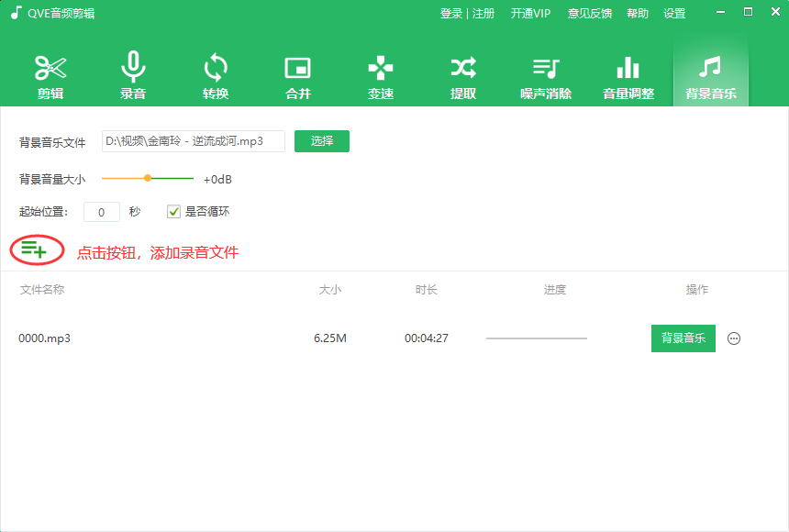Close the QVE音频剪辑 window
Viewport: 789px width, 532px height.
[x=775, y=12]
